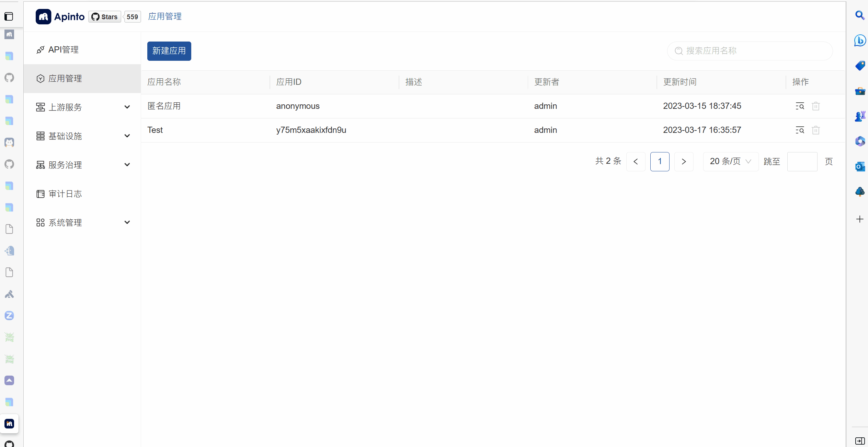Delete the anonymous application via trash icon
This screenshot has width=868, height=447.
[x=816, y=106]
